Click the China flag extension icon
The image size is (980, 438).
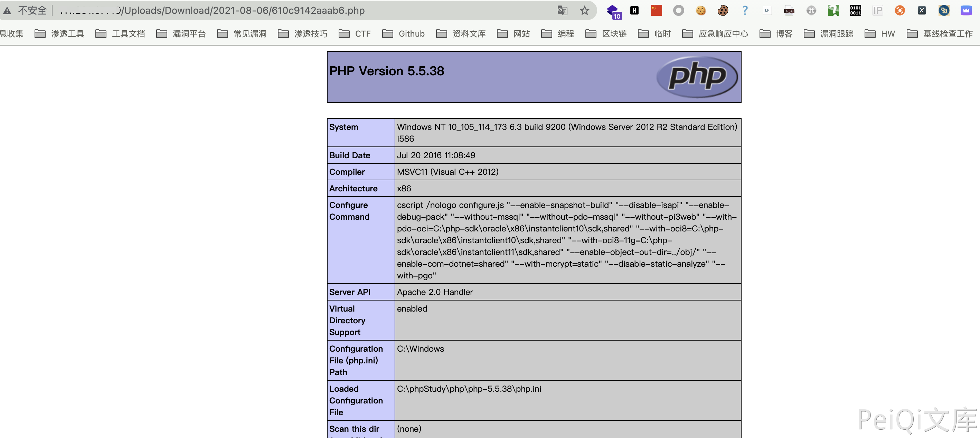tap(656, 10)
